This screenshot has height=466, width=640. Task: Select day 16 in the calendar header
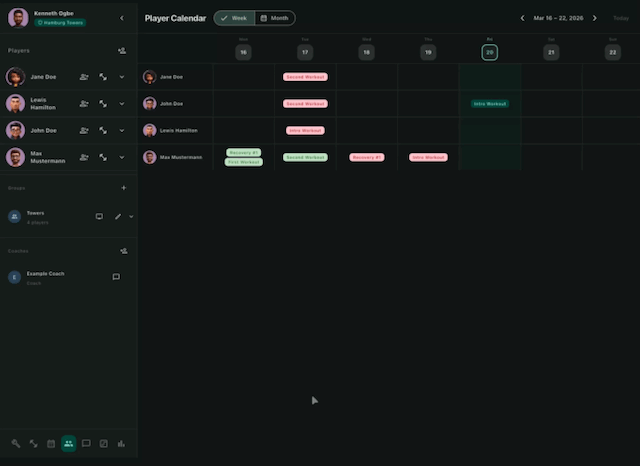pos(243,52)
